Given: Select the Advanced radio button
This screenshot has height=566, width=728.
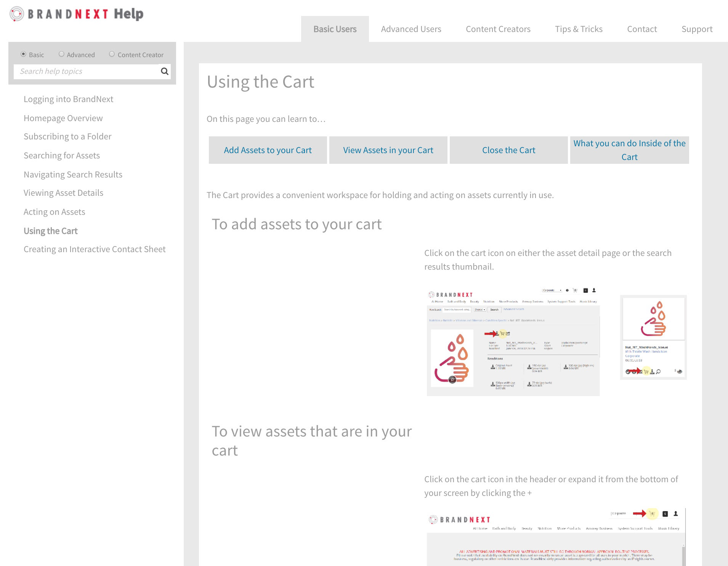Looking at the screenshot, I should [61, 54].
